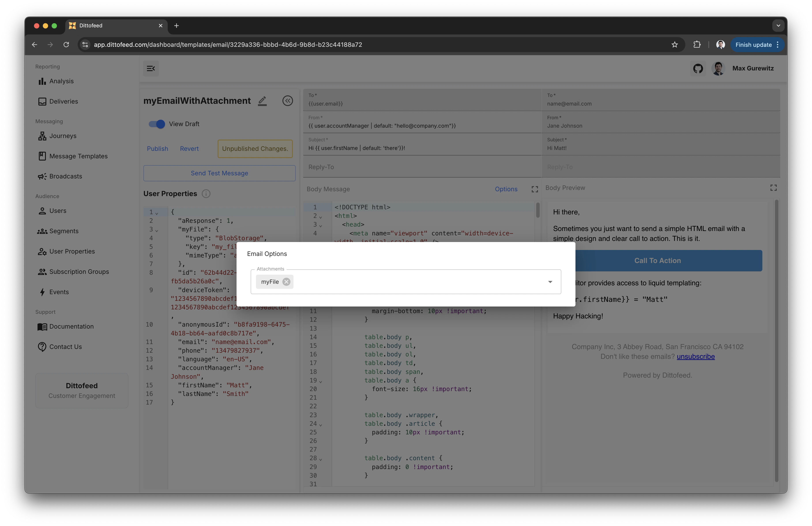
Task: Toggle the View Draft switch
Action: 157,124
